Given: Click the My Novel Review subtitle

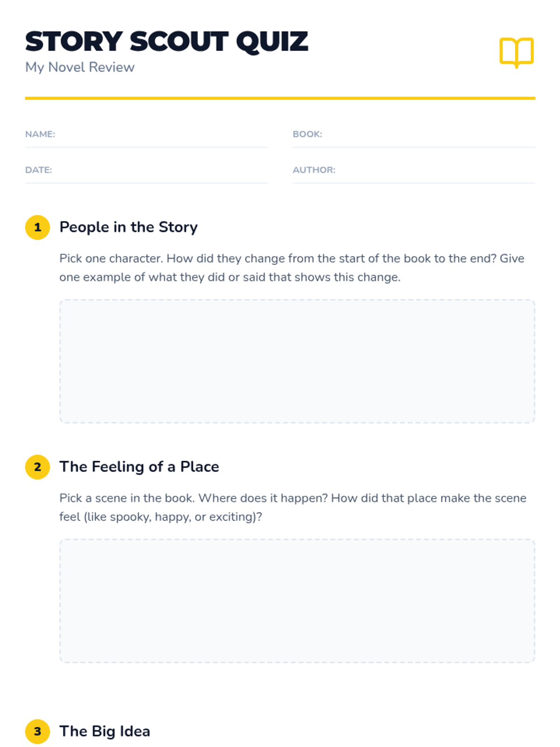Looking at the screenshot, I should (80, 67).
